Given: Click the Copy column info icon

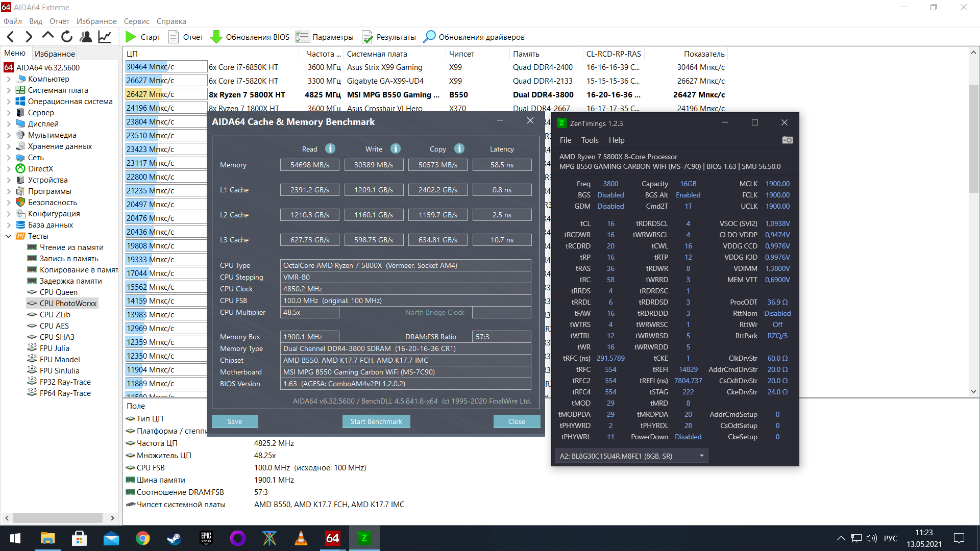Looking at the screenshot, I should (459, 148).
